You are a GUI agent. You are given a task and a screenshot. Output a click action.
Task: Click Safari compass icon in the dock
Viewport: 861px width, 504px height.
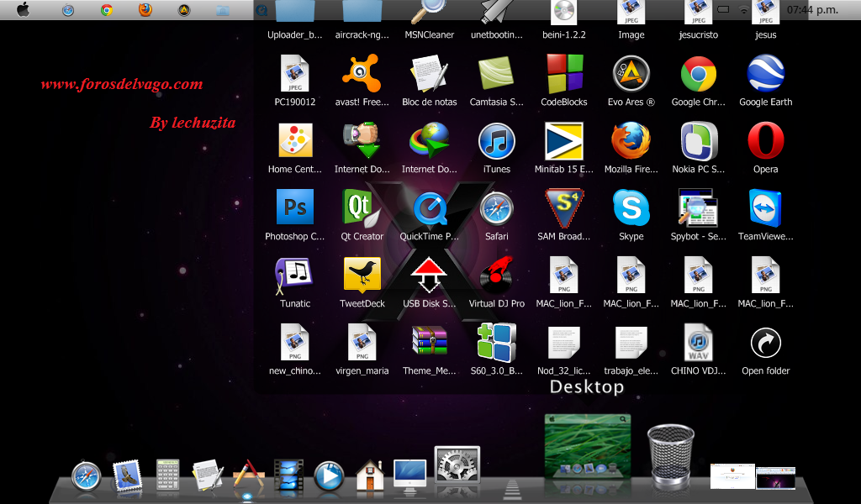(87, 475)
